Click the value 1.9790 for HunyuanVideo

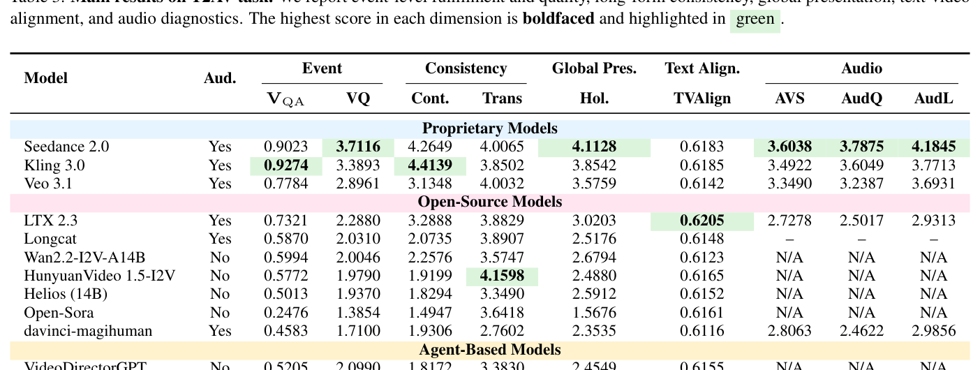[358, 276]
